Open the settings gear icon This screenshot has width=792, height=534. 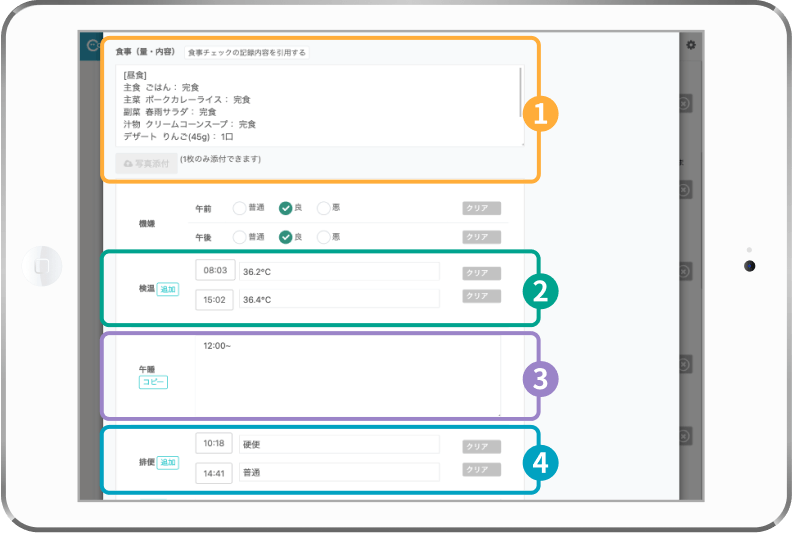[690, 45]
